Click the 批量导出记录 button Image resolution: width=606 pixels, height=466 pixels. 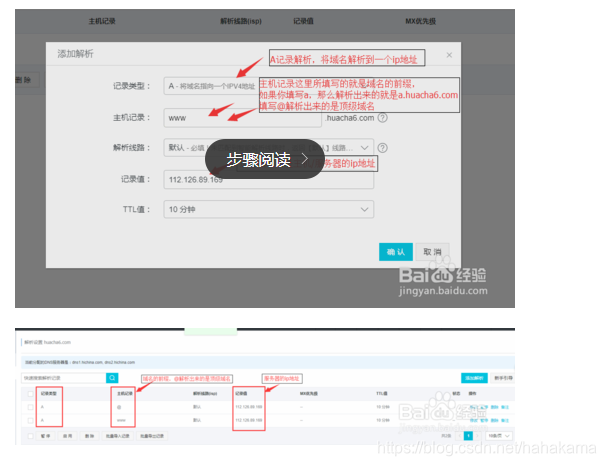[152, 436]
